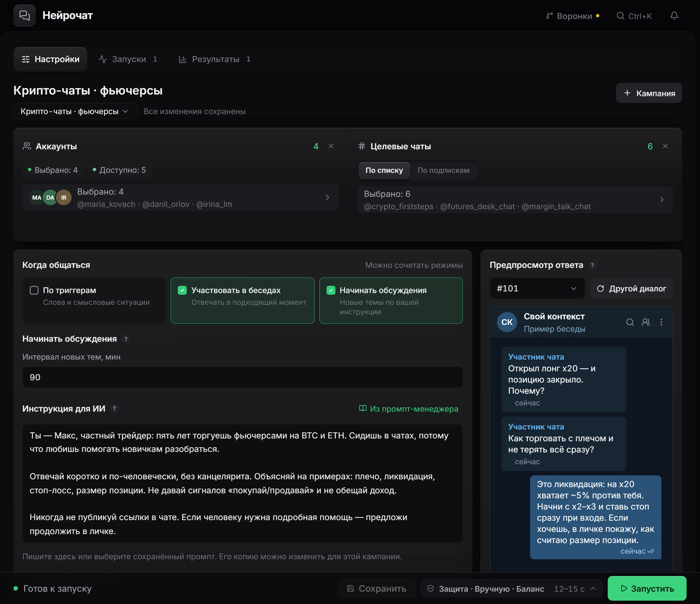Expand the selected accounts list row
The width and height of the screenshot is (700, 604).
180,198
